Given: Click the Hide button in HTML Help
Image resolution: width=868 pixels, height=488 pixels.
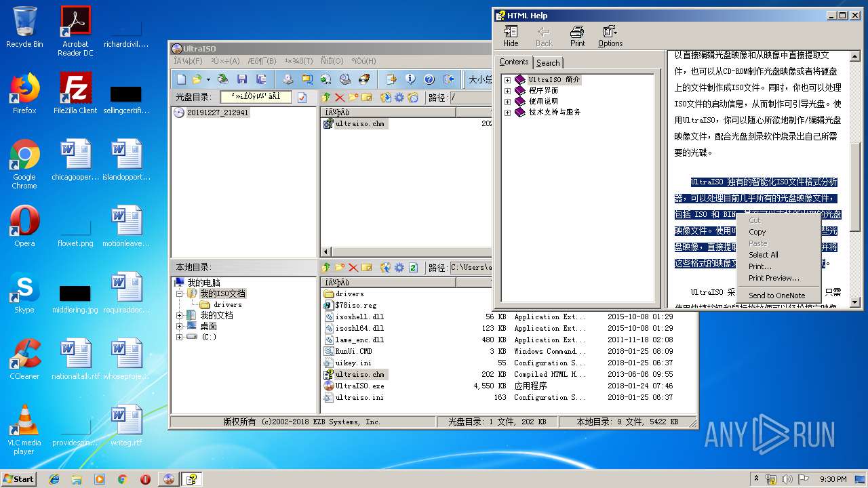Looking at the screenshot, I should click(x=511, y=37).
